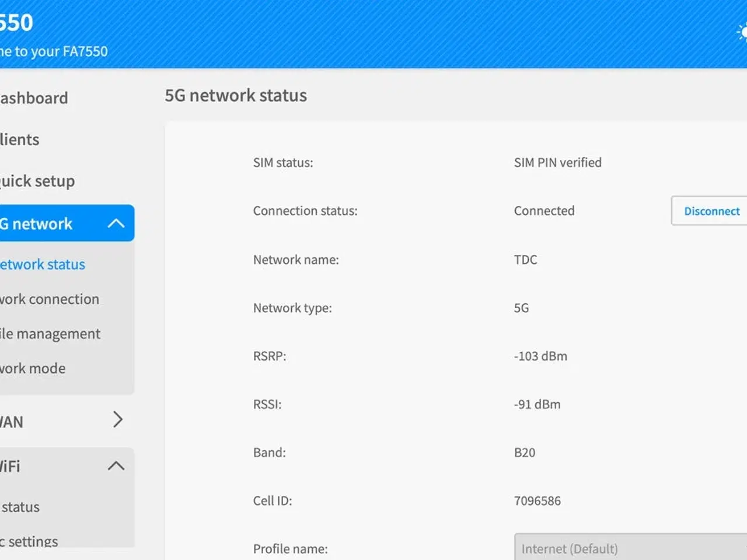Open the WiFi status page
This screenshot has width=747, height=560.
coord(20,507)
